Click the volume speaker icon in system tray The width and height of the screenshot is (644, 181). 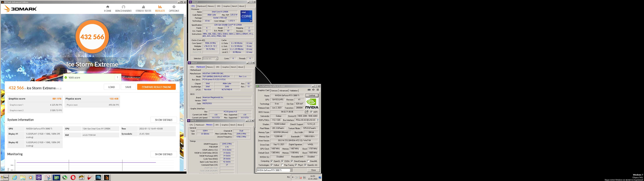click(x=296, y=177)
